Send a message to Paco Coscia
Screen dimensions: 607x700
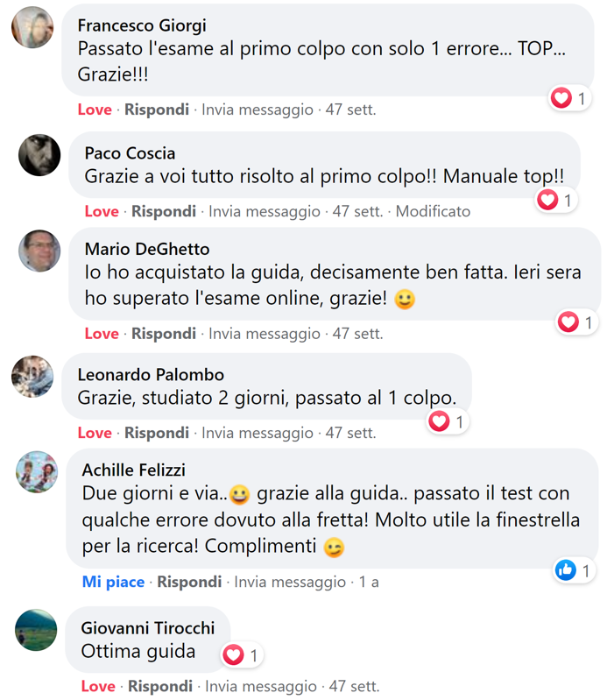[x=265, y=211]
